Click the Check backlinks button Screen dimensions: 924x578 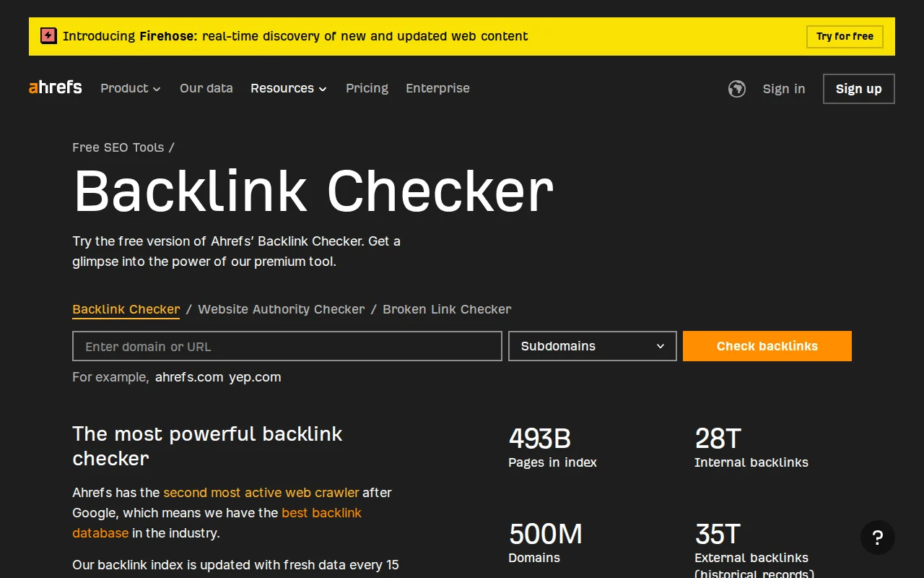click(767, 346)
